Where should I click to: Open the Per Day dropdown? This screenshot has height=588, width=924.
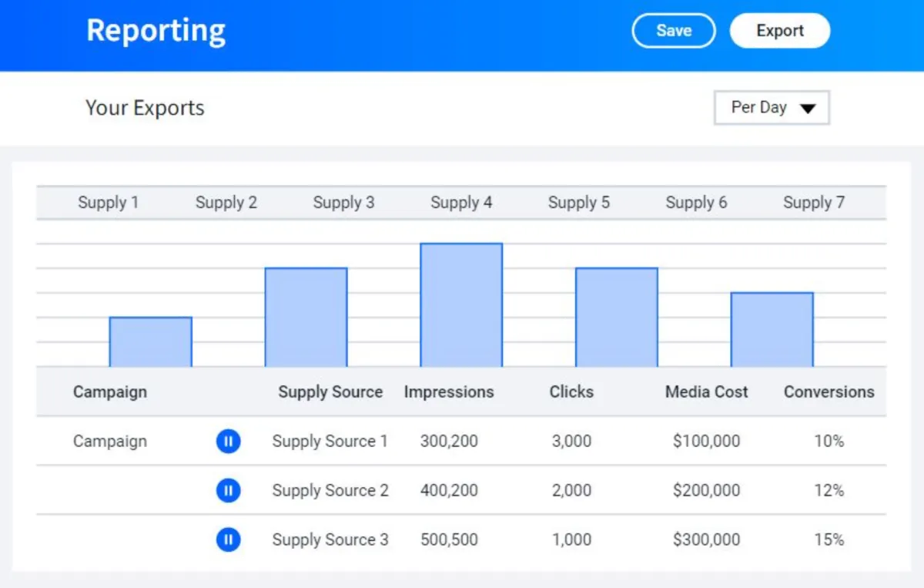point(771,108)
